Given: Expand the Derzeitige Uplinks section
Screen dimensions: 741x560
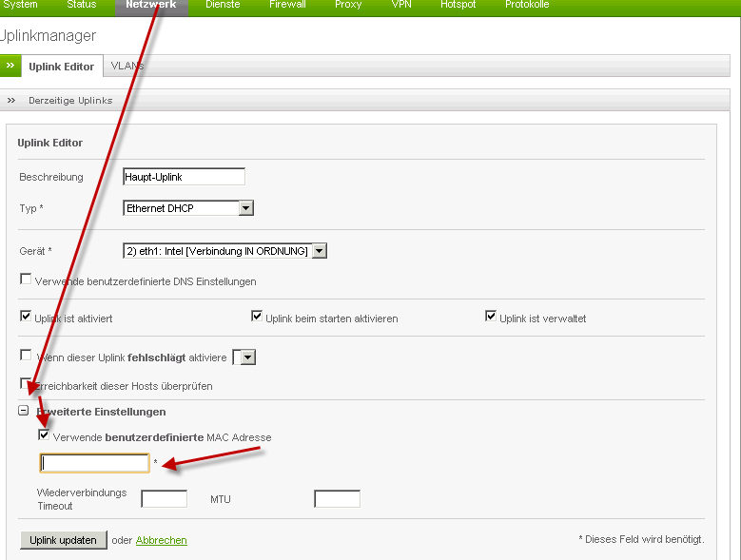Looking at the screenshot, I should (x=11, y=100).
